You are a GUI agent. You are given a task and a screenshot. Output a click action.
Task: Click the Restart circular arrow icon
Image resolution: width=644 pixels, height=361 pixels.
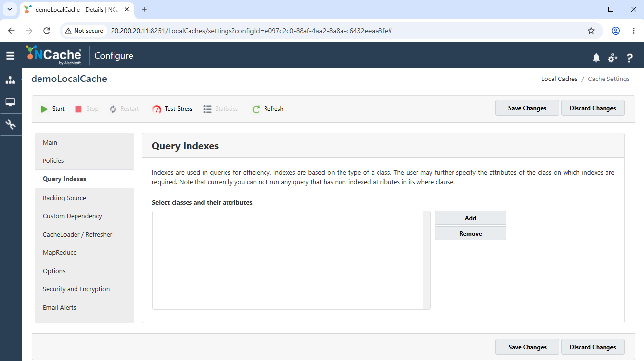point(113,109)
